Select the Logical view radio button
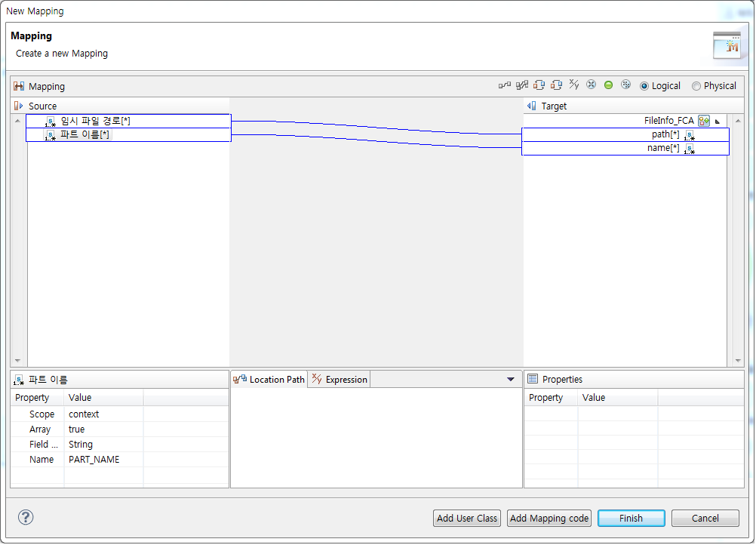 point(645,85)
